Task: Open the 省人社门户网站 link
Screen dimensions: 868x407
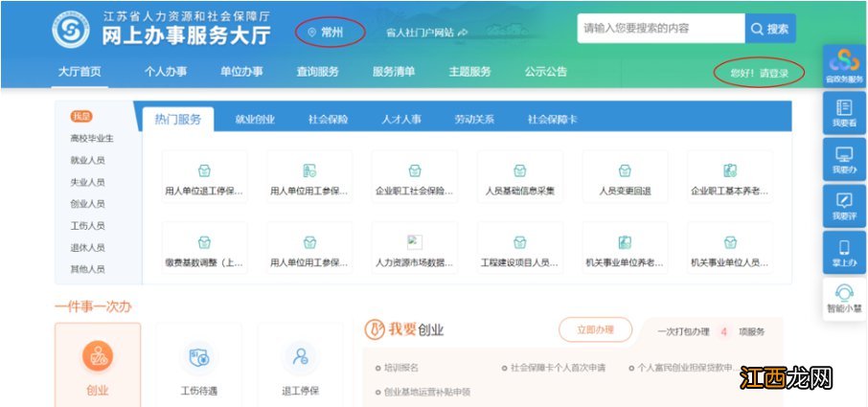Action: coord(426,33)
